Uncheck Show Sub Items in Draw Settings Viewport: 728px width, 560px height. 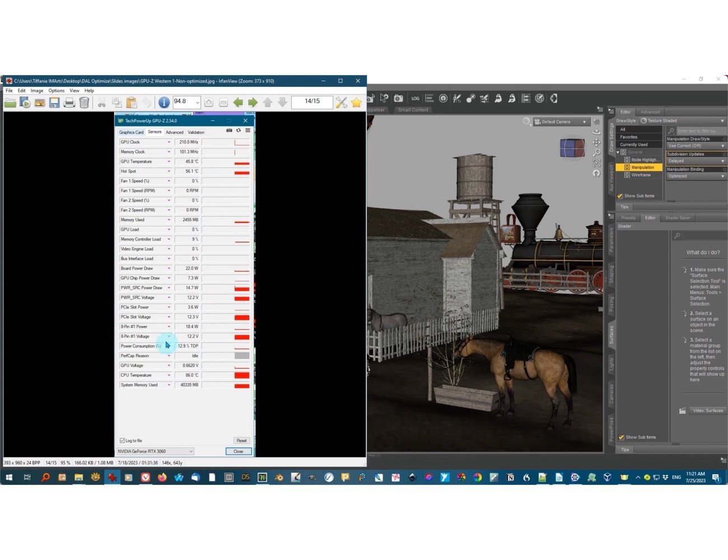coord(619,195)
